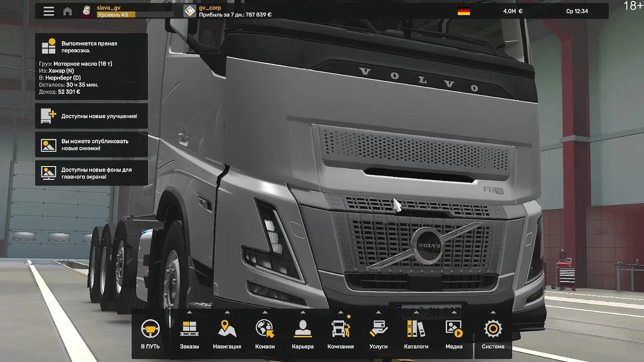644x362 pixels.
Task: Expand arrow above Заказы
Action: pyautogui.click(x=189, y=312)
